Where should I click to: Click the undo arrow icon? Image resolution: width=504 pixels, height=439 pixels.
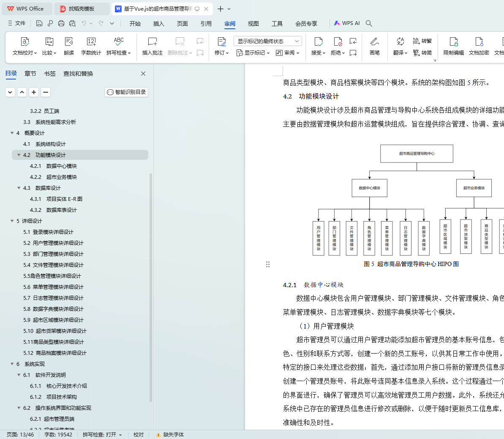[84, 23]
